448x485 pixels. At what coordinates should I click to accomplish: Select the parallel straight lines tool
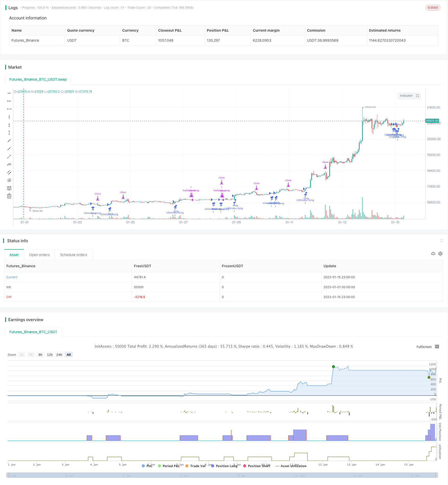9,180
